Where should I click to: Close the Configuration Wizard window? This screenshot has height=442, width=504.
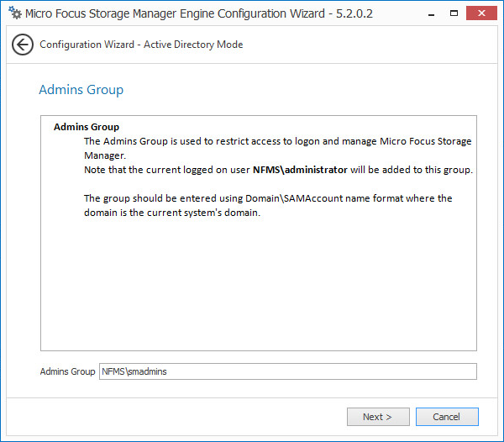(x=480, y=13)
